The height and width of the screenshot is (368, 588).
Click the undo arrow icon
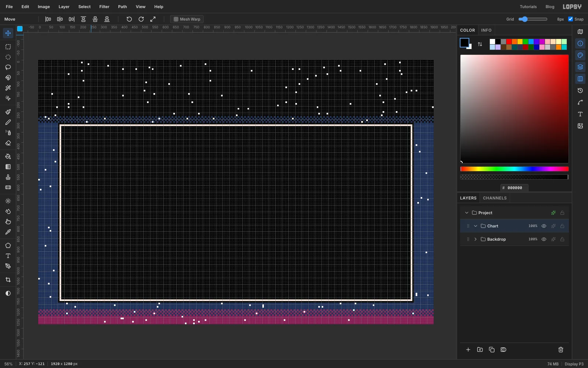pyautogui.click(x=129, y=19)
